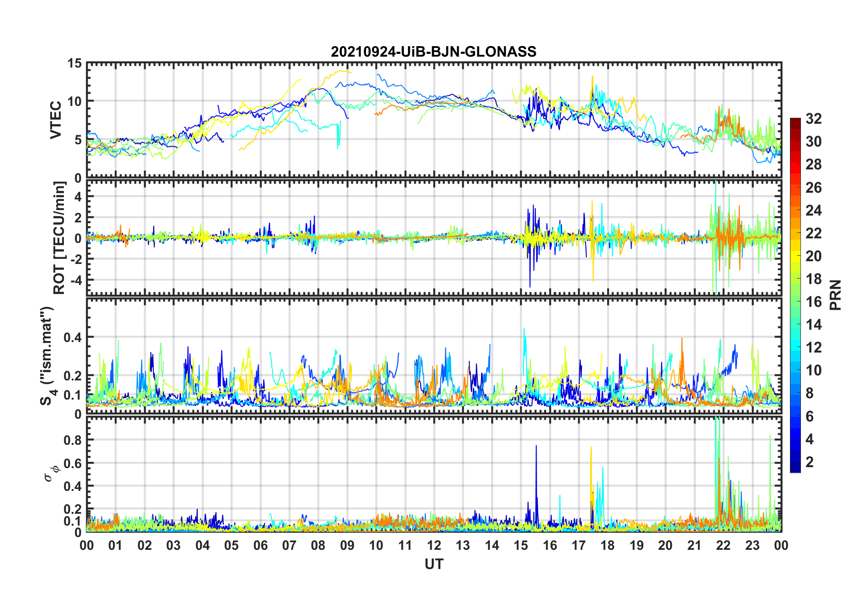
Task: Select hour 15 on the UT axis
Action: [521, 545]
